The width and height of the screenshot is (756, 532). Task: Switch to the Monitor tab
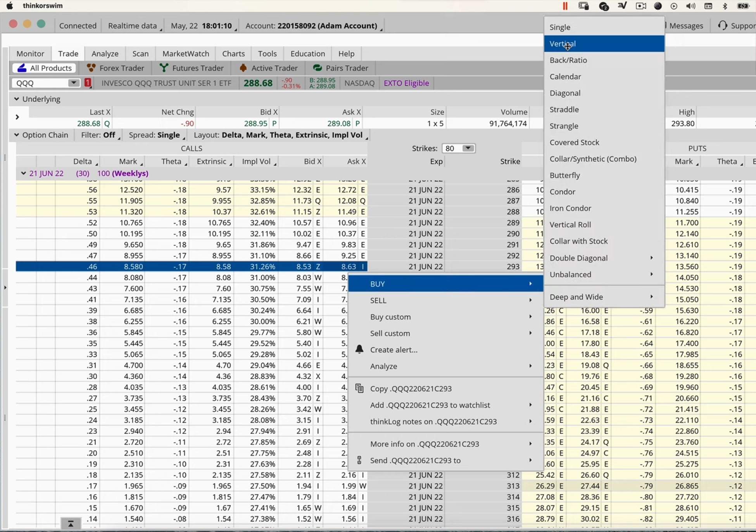(x=30, y=54)
